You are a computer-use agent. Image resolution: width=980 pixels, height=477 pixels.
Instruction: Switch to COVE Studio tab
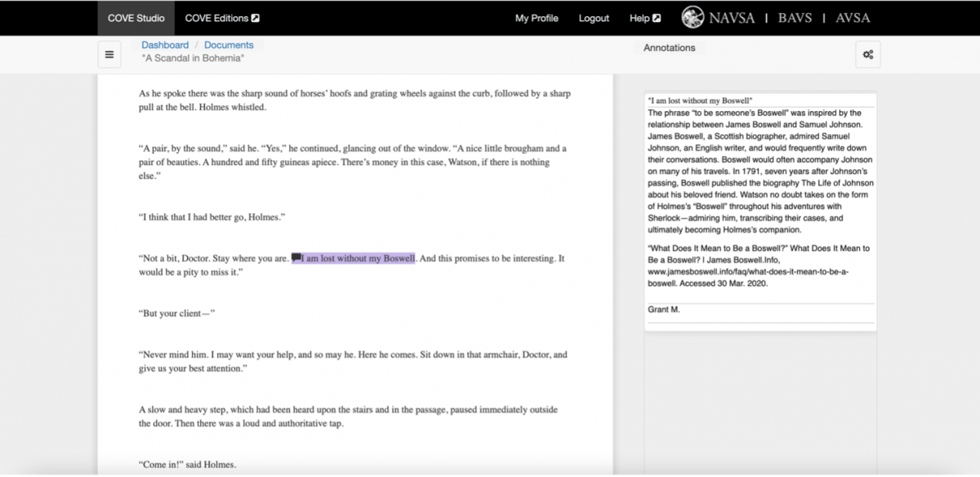point(136,18)
